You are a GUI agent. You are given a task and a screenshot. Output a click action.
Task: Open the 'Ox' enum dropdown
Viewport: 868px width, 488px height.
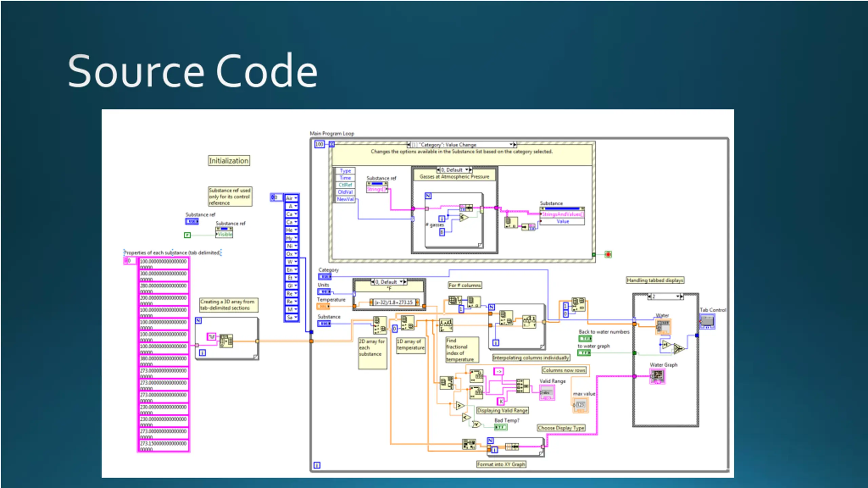[291, 254]
